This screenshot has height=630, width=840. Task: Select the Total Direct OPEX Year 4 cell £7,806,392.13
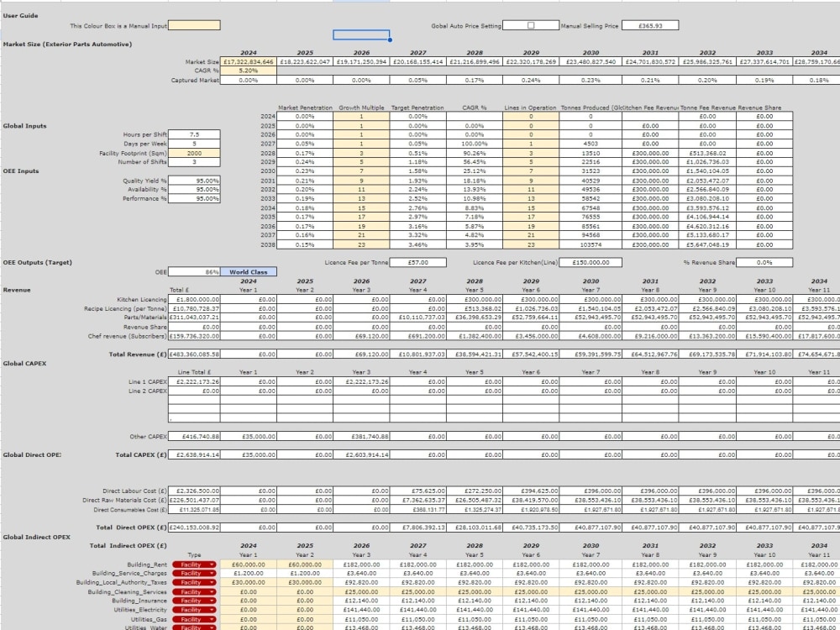click(x=417, y=528)
